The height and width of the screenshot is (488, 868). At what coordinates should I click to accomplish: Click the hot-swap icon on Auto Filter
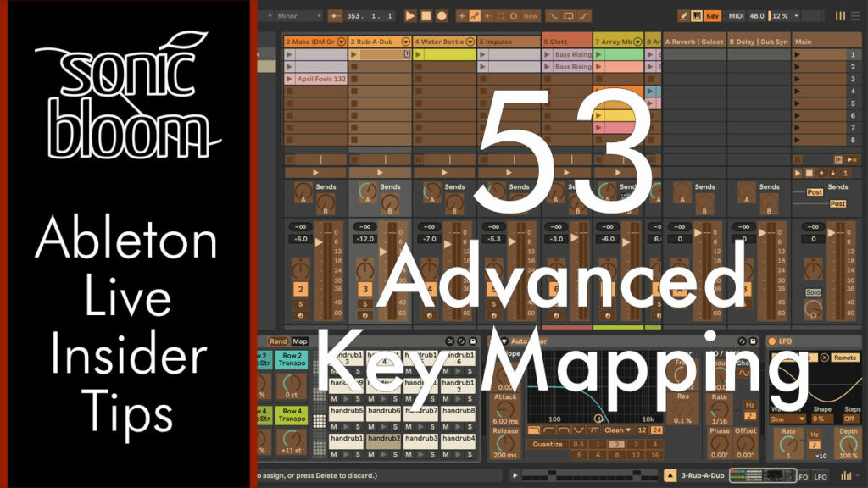(x=742, y=341)
